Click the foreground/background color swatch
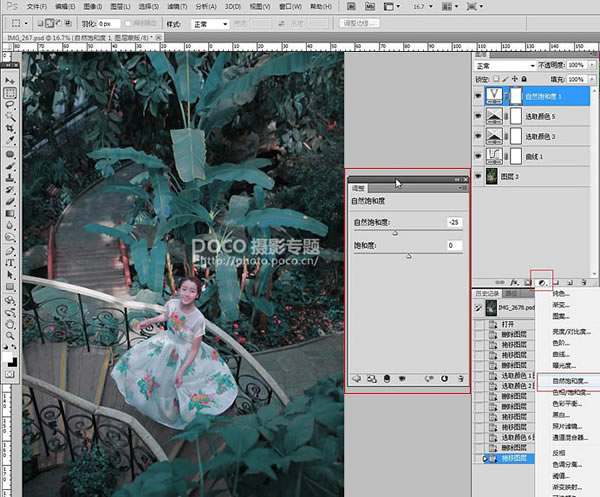This screenshot has width=600, height=497. point(10,359)
